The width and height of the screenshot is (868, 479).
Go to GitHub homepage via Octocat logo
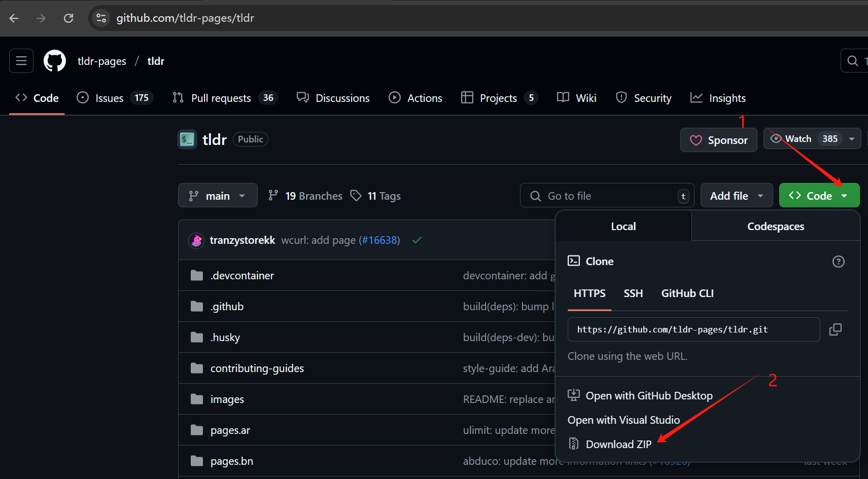tap(55, 61)
